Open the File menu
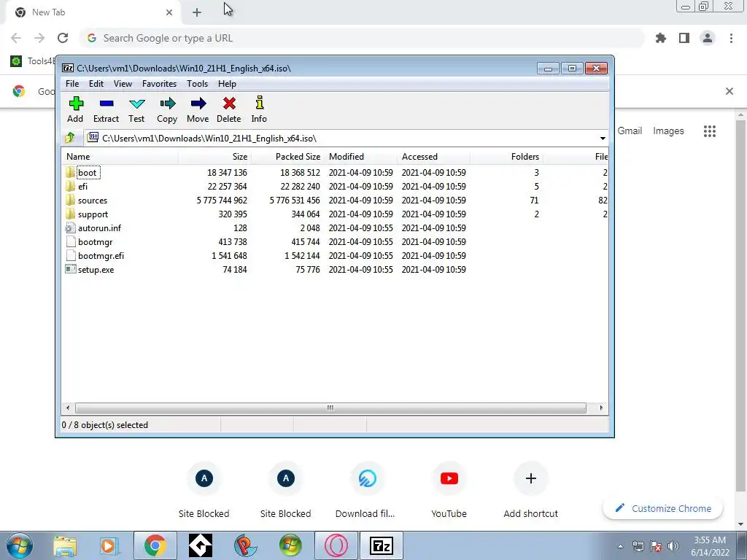747x560 pixels. 72,84
